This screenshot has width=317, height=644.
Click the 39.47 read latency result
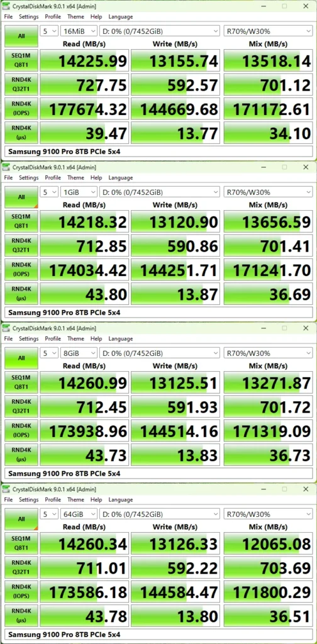tap(84, 133)
